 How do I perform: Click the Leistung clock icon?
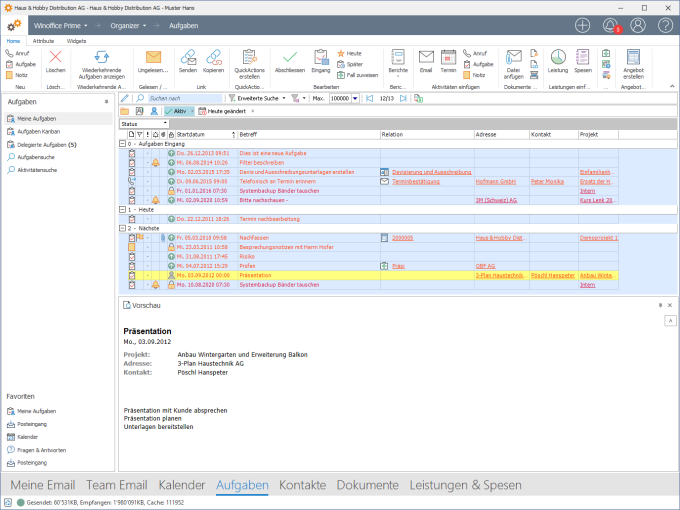click(x=557, y=59)
